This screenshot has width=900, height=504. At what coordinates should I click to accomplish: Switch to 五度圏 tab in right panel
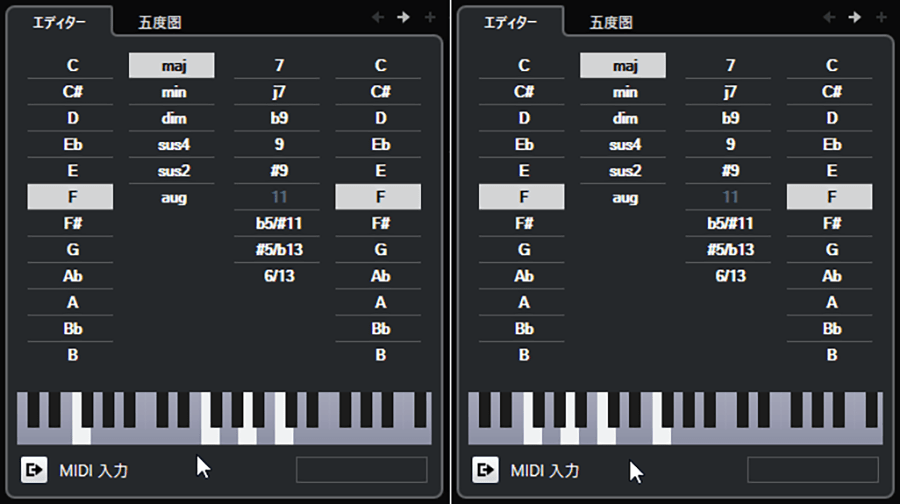pos(611,22)
